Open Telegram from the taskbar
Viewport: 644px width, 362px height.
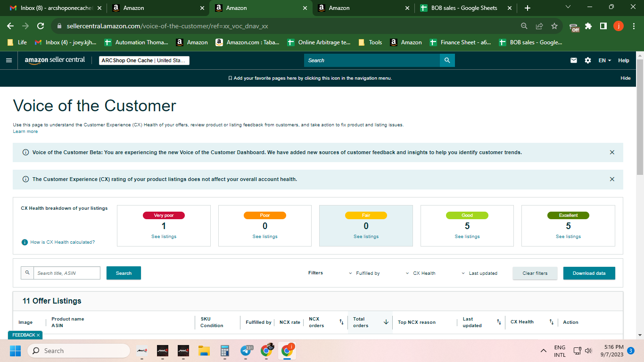point(246,351)
